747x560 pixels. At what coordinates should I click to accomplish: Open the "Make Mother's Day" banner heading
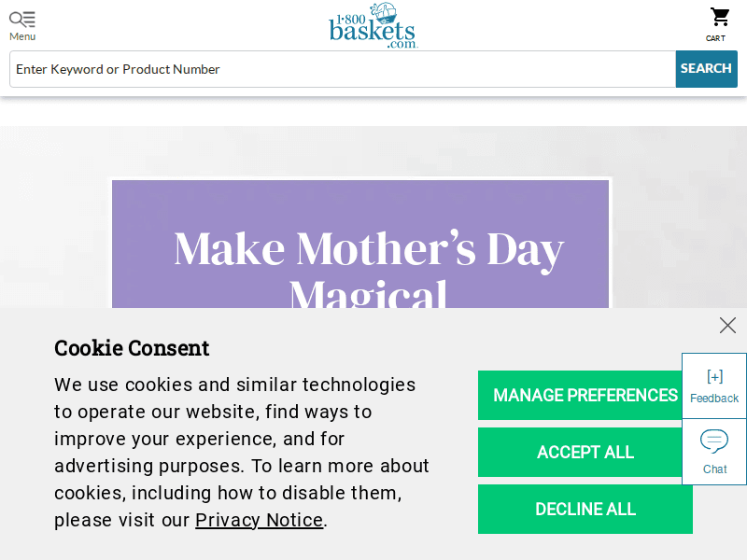point(369,249)
